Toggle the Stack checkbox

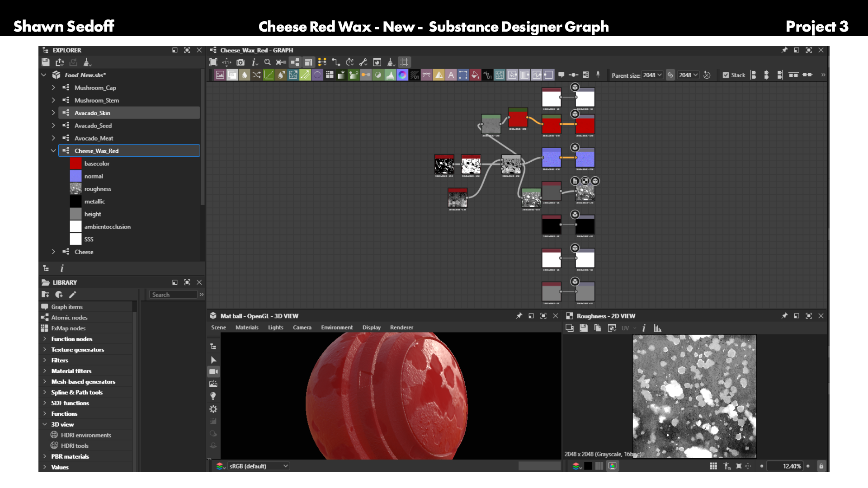726,75
